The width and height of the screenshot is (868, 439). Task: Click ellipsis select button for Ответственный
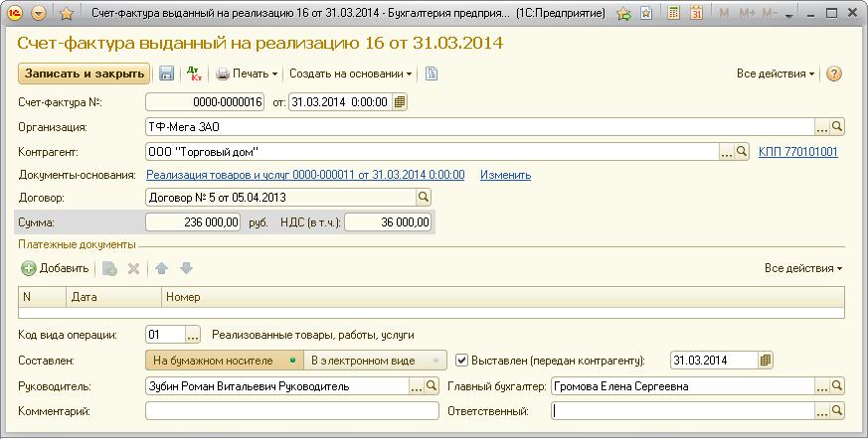click(x=822, y=411)
